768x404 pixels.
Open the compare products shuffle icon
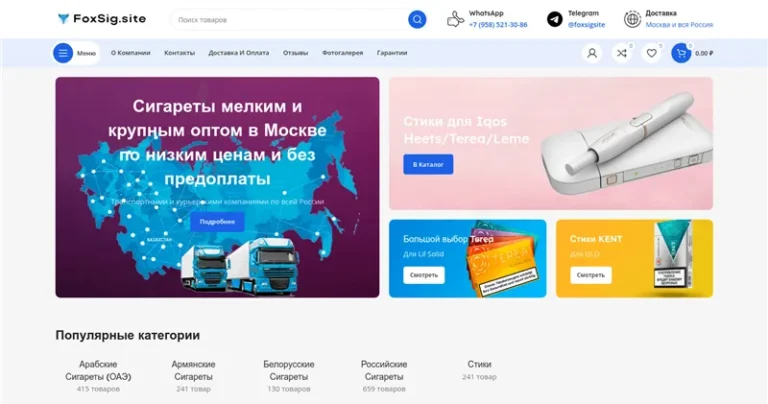[x=622, y=53]
